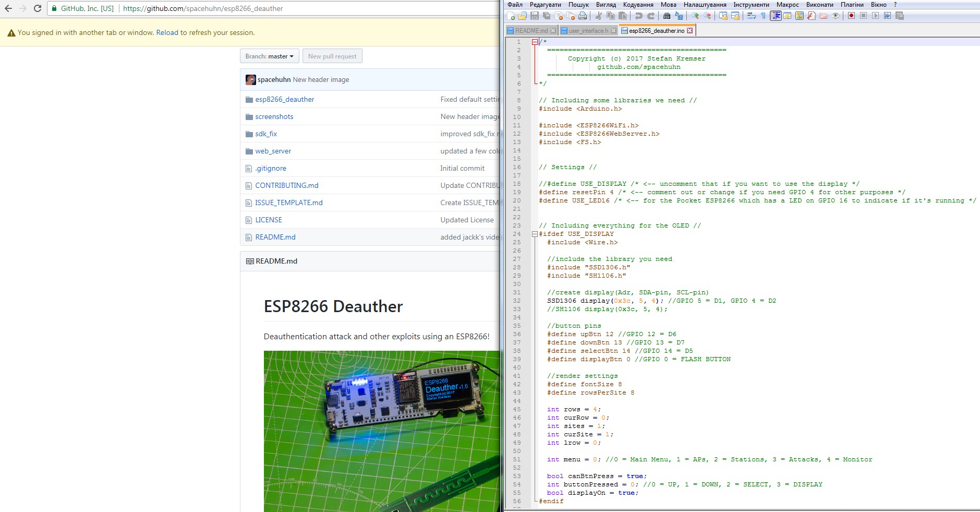Open the Плагіни menu
This screenshot has width=980, height=512.
pos(852,5)
